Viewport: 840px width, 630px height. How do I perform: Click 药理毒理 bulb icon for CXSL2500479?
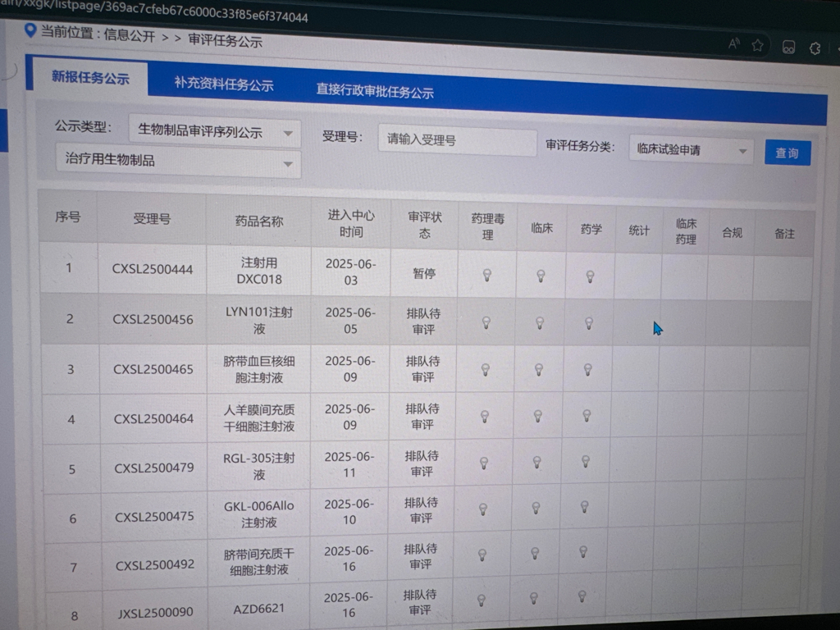click(x=484, y=463)
